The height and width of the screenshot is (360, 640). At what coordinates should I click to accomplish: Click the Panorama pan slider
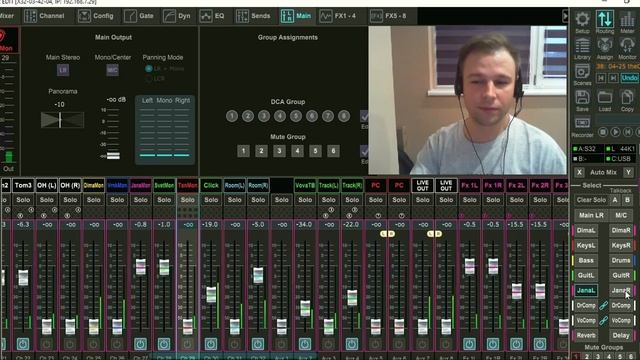[62, 120]
